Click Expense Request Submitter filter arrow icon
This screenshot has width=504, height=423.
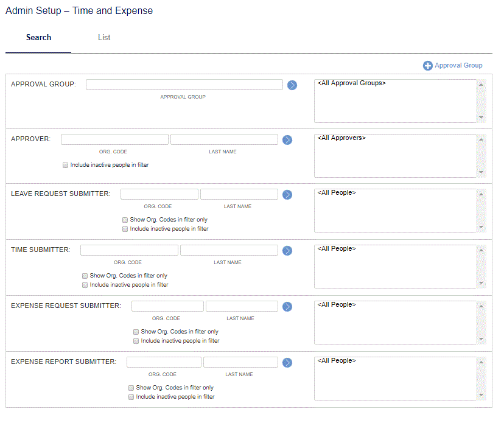[x=287, y=307]
